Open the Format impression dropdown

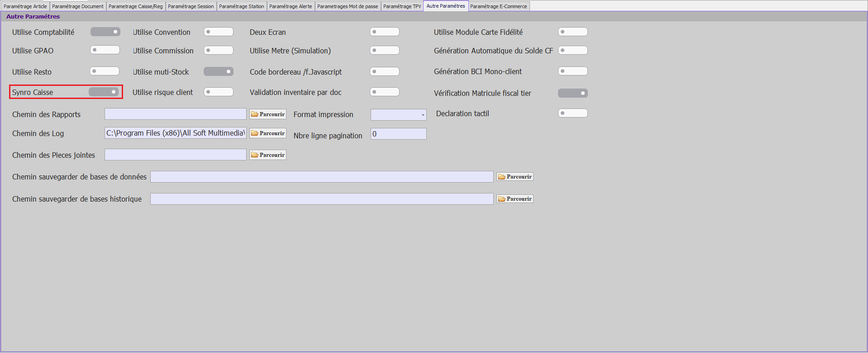399,115
